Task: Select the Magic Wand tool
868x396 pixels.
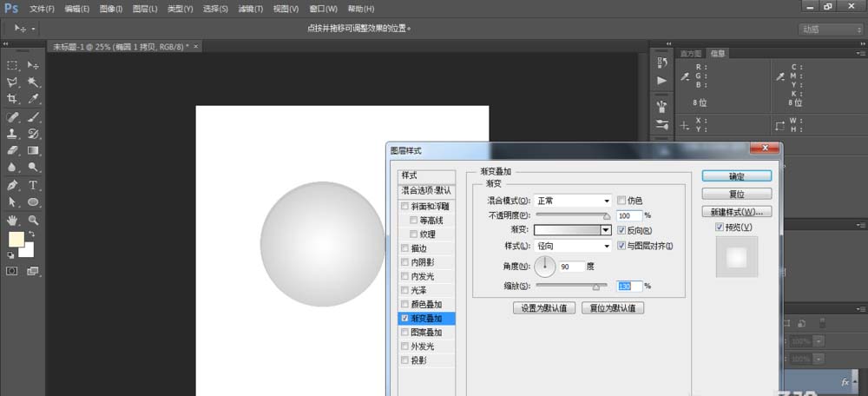Action: pyautogui.click(x=33, y=82)
